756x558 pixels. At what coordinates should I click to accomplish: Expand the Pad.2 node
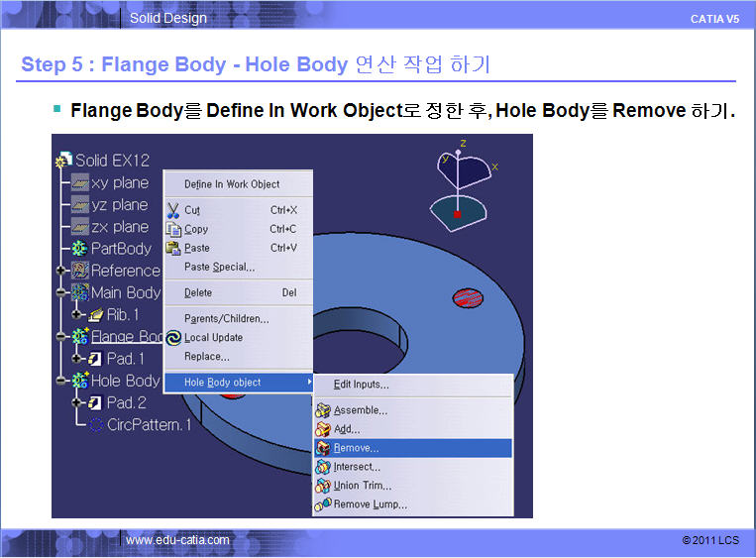coord(76,402)
